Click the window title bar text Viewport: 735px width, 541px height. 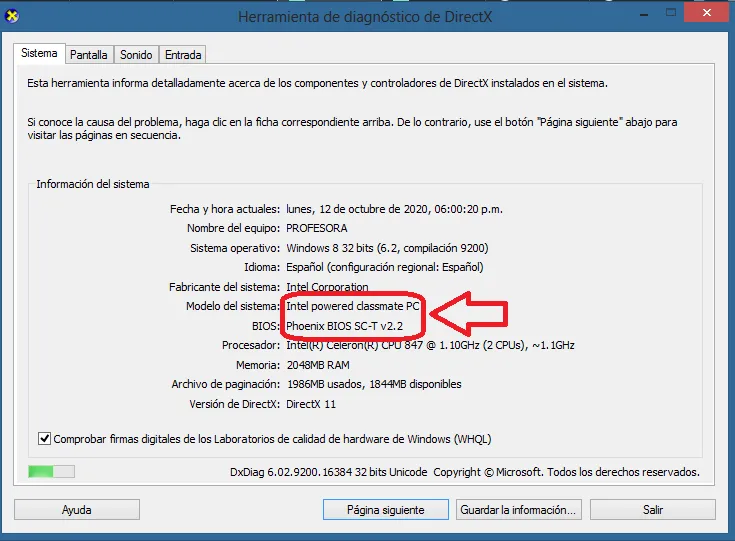(367, 17)
